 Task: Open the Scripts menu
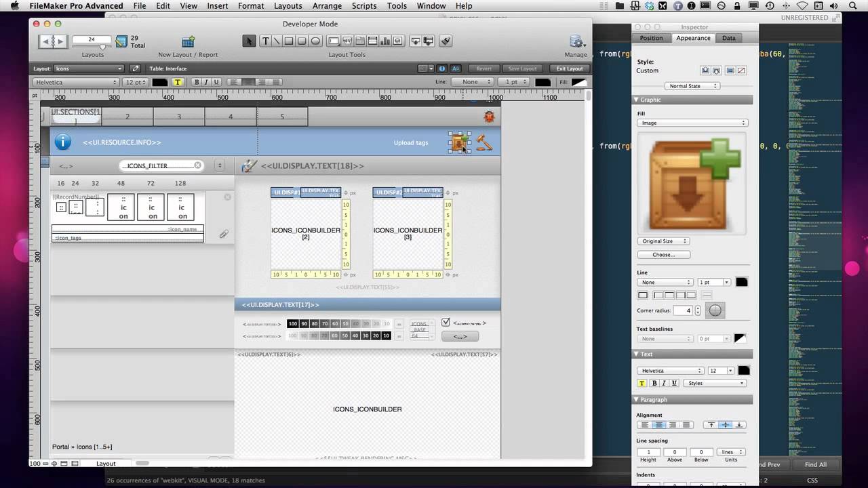point(364,5)
